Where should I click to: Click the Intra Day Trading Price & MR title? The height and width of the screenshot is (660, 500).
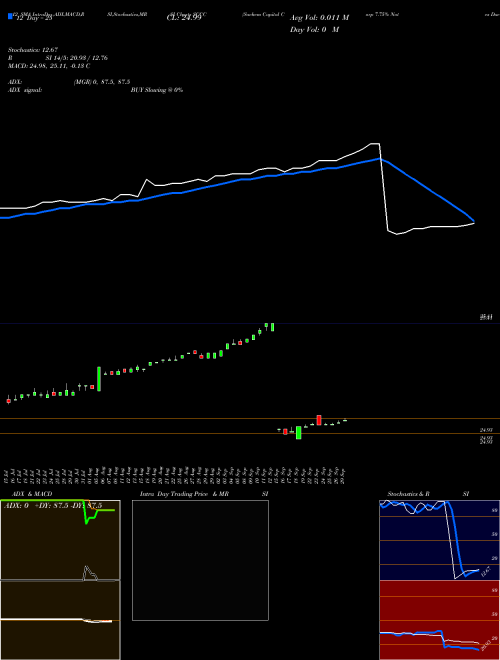click(184, 494)
